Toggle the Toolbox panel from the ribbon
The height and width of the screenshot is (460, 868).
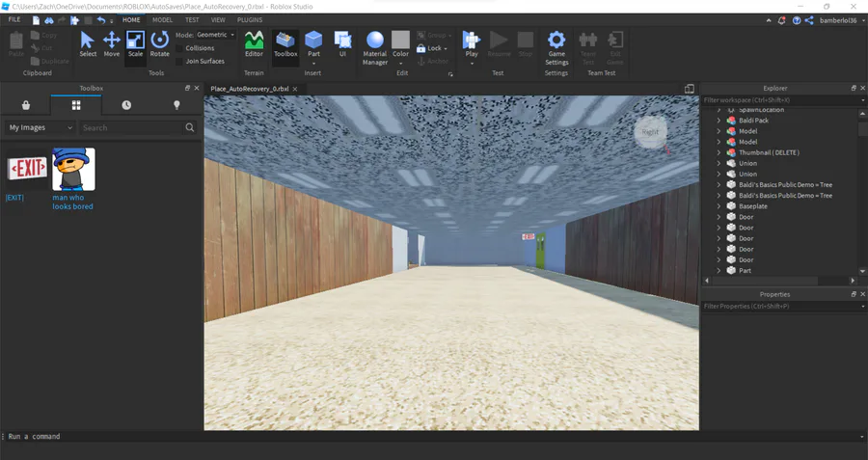[x=285, y=43]
